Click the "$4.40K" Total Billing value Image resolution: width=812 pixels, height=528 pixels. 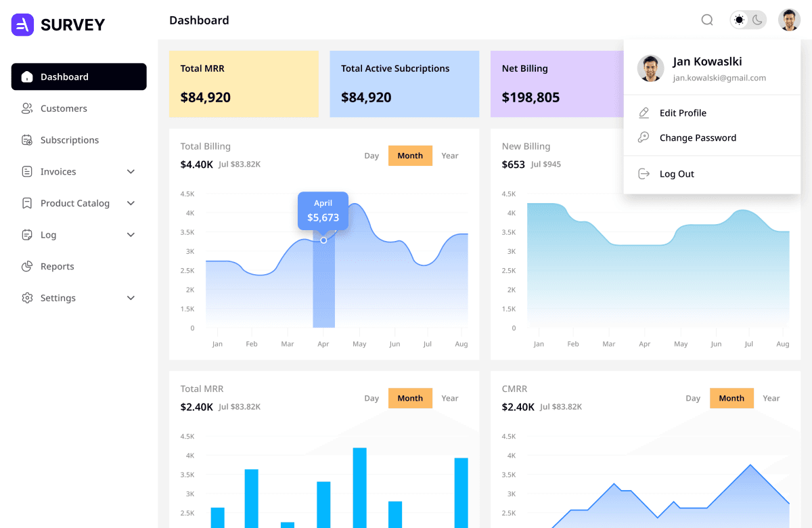click(197, 164)
